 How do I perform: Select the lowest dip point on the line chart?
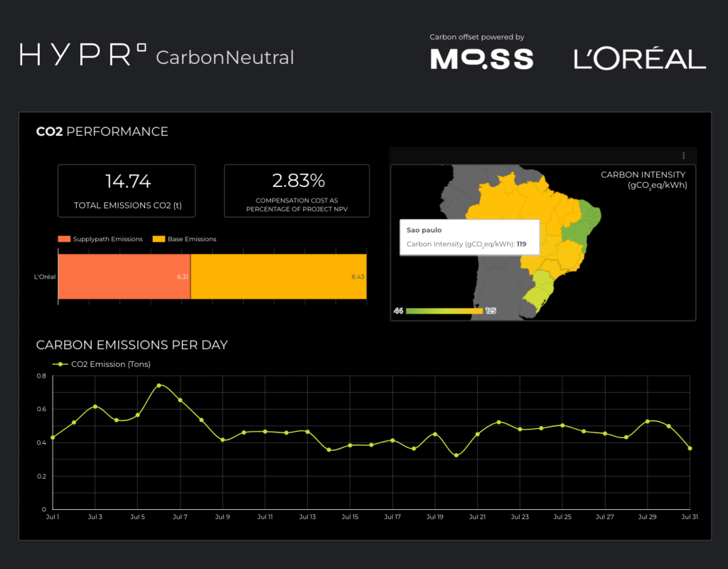pos(456,455)
